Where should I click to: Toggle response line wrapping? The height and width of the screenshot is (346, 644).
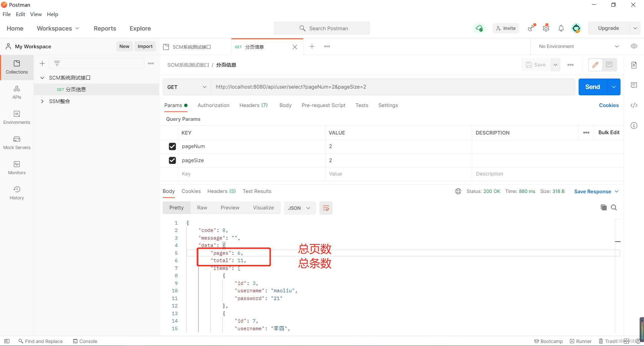[x=326, y=208]
